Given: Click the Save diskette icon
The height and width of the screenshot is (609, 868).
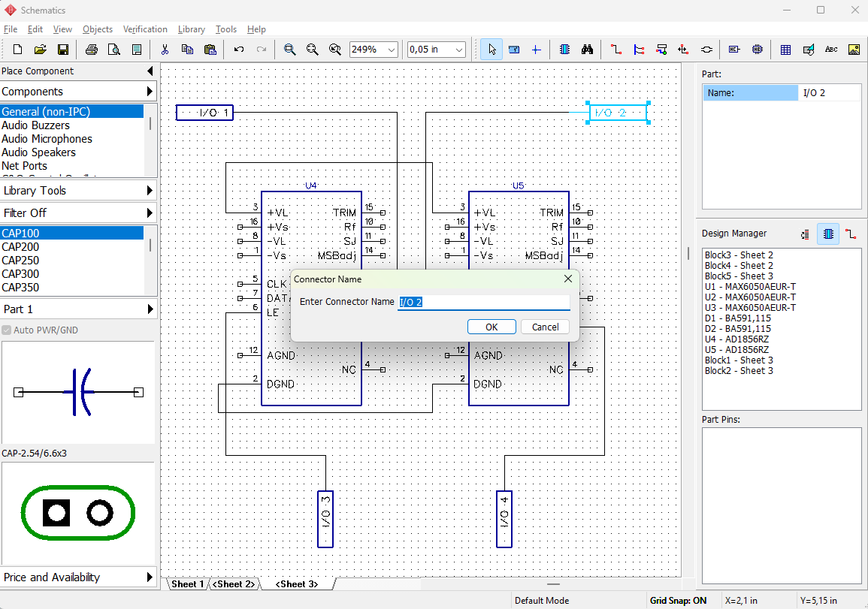Looking at the screenshot, I should click(63, 50).
